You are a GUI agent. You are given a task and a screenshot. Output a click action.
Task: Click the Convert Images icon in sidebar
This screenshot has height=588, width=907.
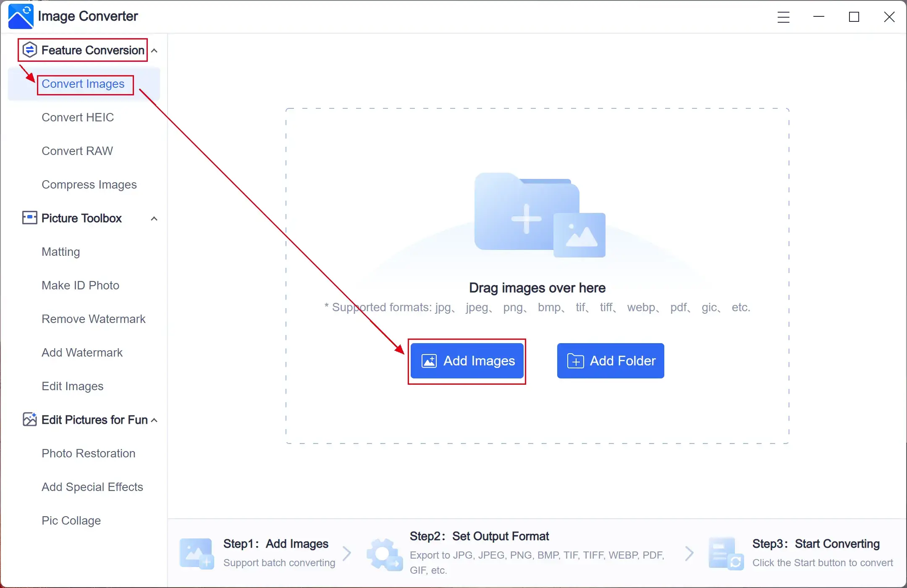(x=83, y=83)
